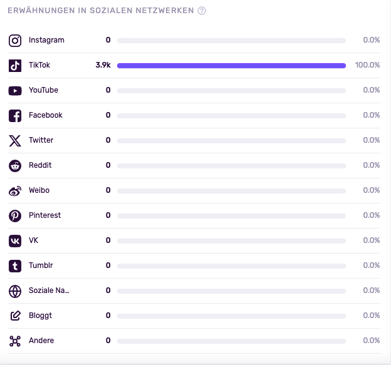Open the help question mark beside the title
Viewport: 391px width, 365px height.
pos(202,11)
